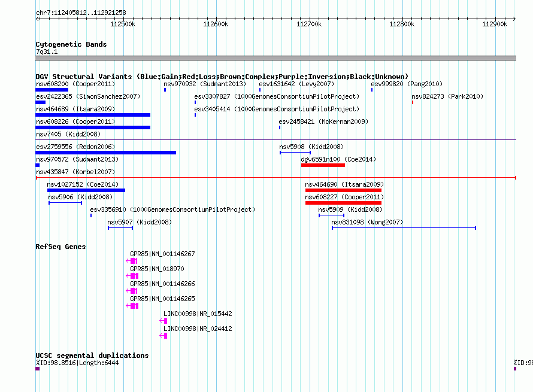Viewport: 533px width, 392px height.
Task: Click the %ID:98.8516|Length:6444 label
Action: (77, 363)
